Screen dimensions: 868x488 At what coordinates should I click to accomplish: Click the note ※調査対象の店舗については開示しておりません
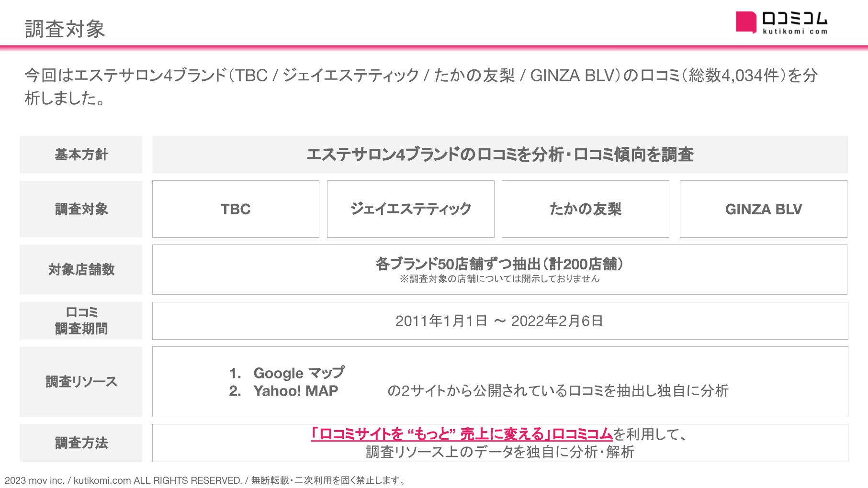click(x=499, y=278)
